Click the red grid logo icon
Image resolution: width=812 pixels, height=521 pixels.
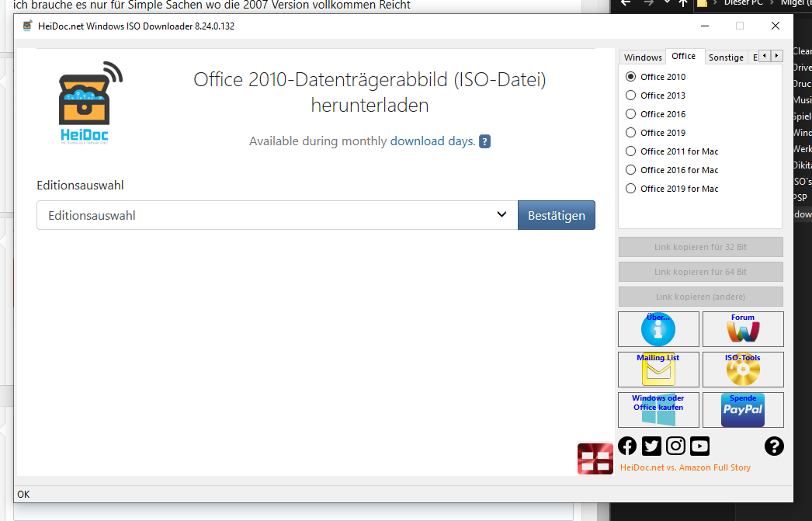(595, 458)
